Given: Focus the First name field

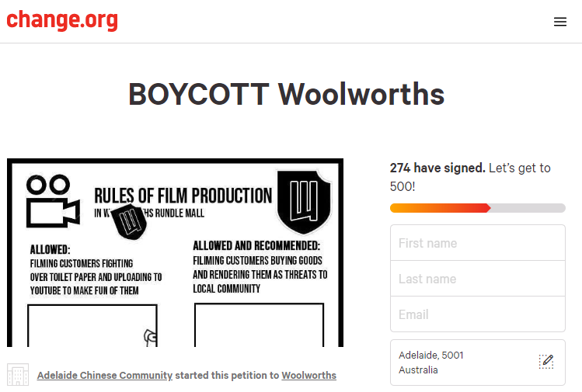Looking at the screenshot, I should (x=477, y=243).
